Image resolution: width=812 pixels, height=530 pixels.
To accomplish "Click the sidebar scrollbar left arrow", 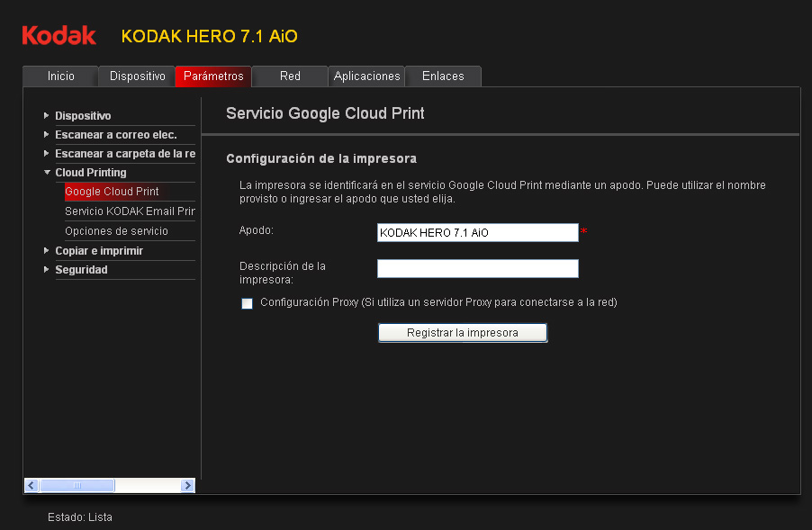I will pyautogui.click(x=32, y=486).
